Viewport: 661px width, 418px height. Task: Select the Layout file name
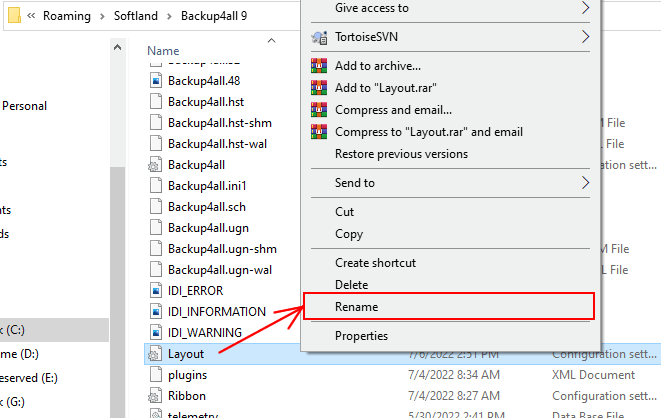point(186,354)
